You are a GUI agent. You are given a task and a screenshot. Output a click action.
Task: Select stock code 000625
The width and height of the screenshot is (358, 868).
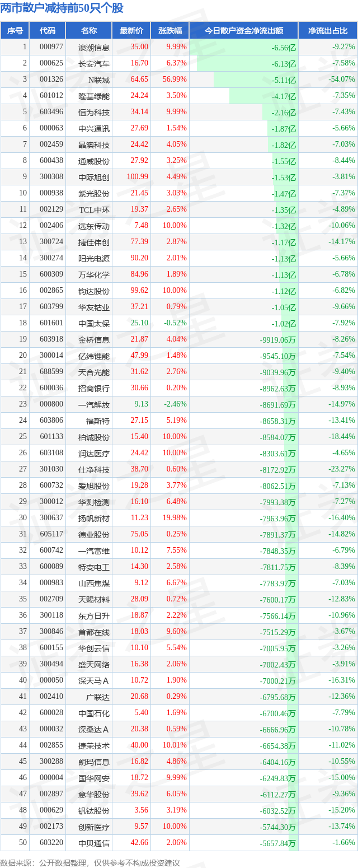(51, 63)
